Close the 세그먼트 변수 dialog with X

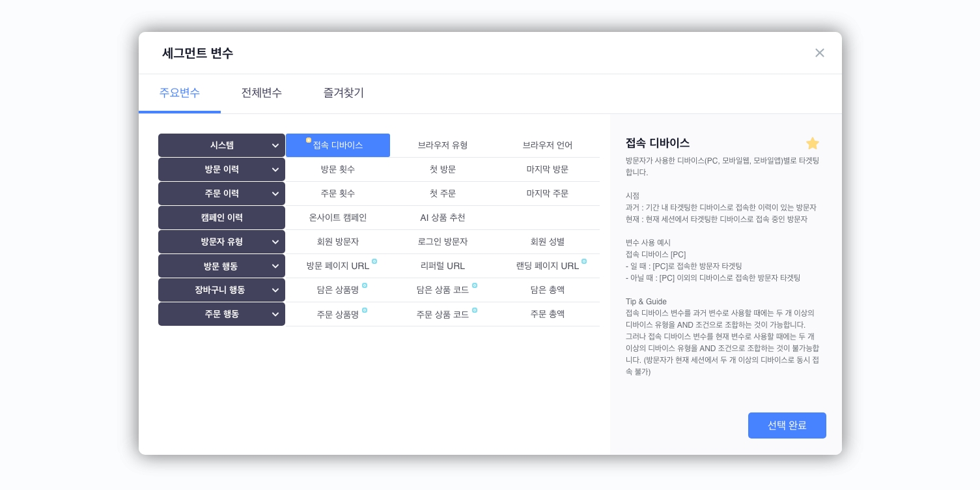(x=819, y=53)
